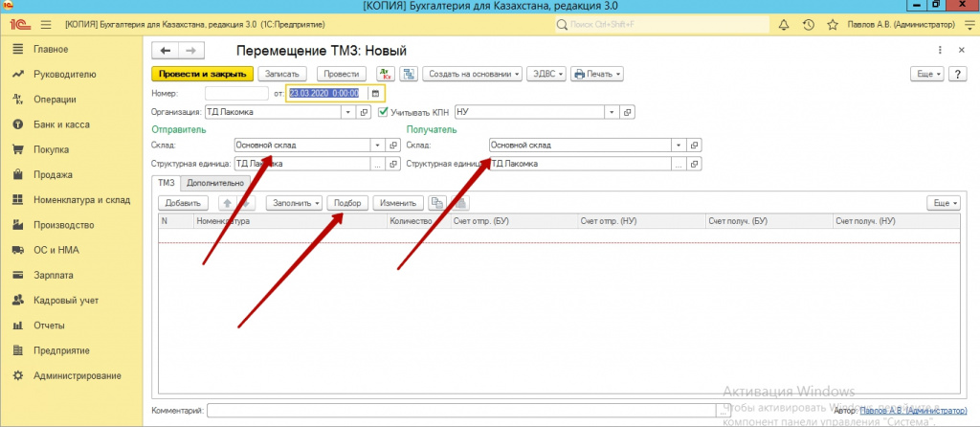The height and width of the screenshot is (427, 980).
Task: Copy rows icon in table toolbar
Action: tap(438, 203)
